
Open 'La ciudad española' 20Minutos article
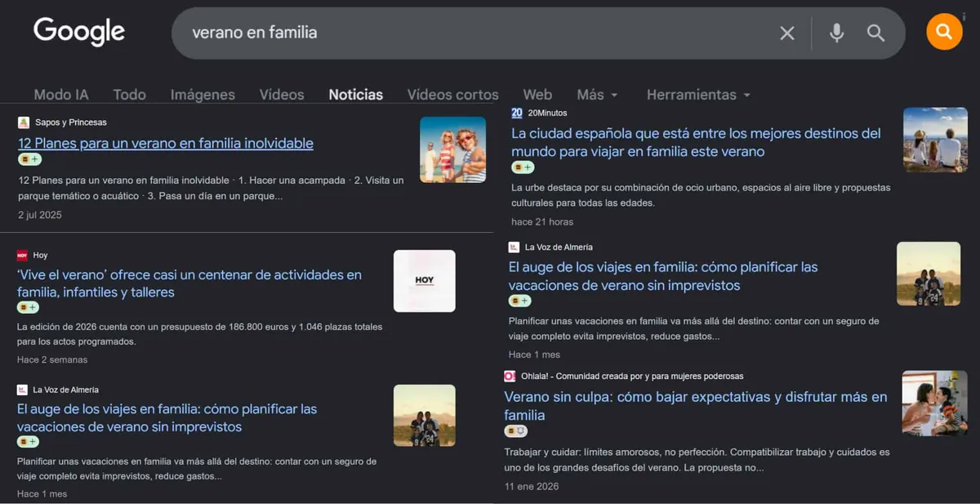point(696,142)
